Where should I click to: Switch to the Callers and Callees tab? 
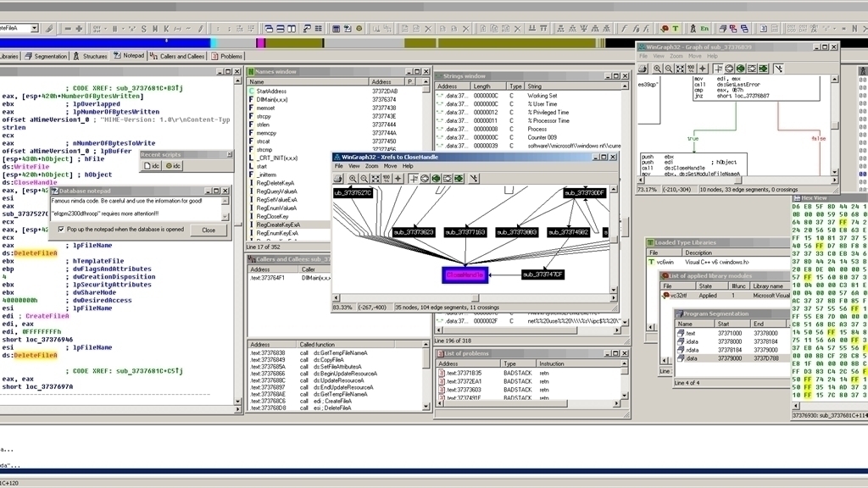click(x=178, y=56)
